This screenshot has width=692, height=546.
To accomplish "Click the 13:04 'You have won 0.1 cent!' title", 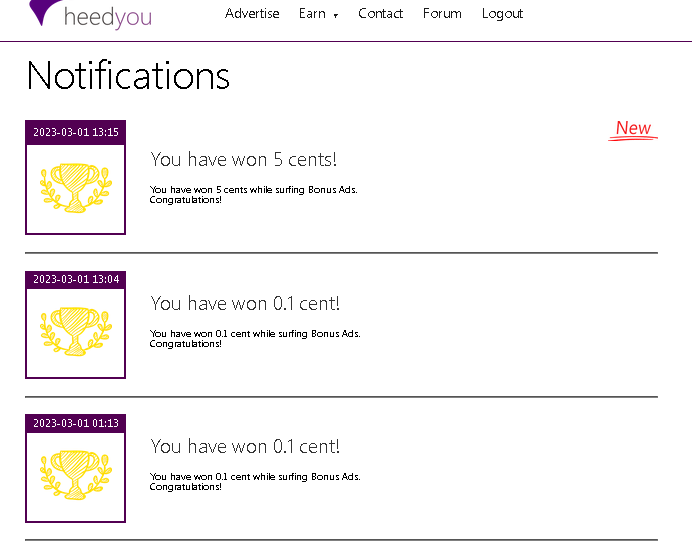I will pyautogui.click(x=245, y=303).
